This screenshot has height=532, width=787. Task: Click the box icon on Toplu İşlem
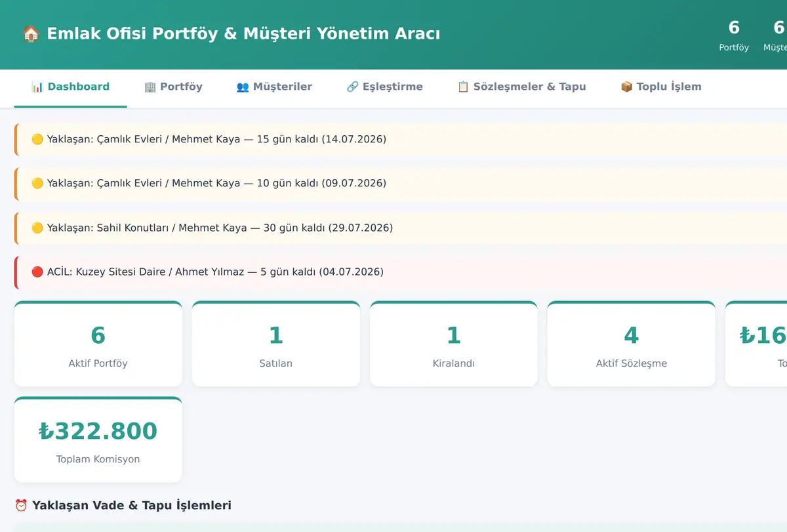coord(626,87)
